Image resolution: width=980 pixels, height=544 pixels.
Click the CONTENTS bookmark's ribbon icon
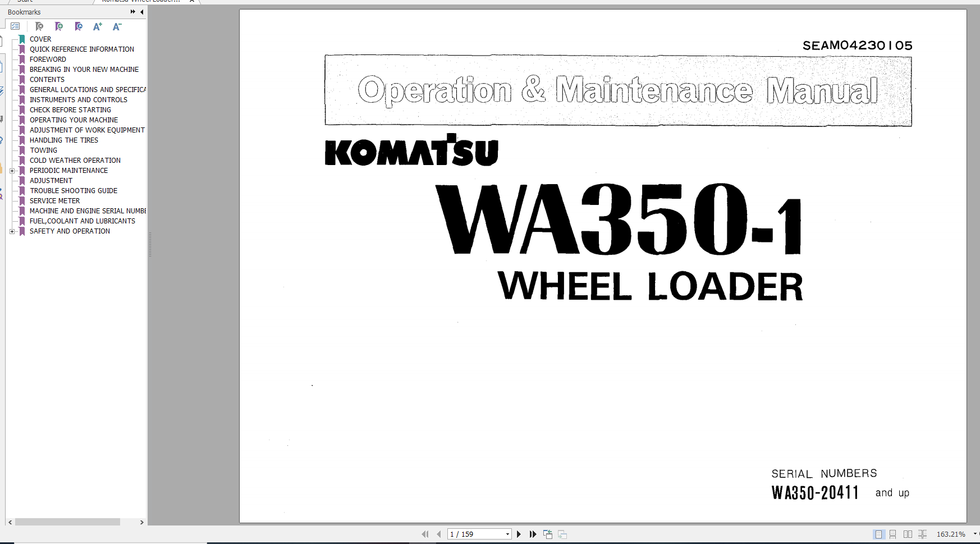(22, 80)
